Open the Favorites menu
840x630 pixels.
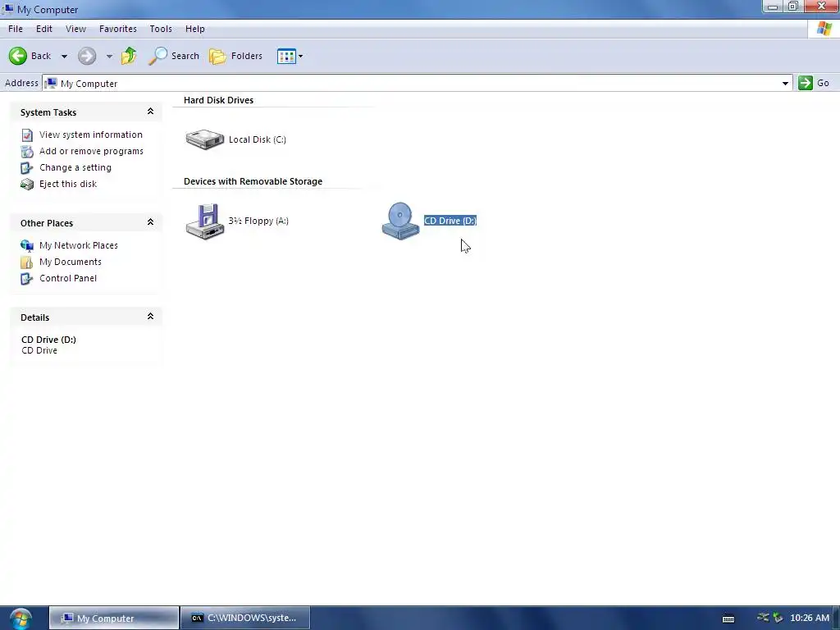coord(118,29)
